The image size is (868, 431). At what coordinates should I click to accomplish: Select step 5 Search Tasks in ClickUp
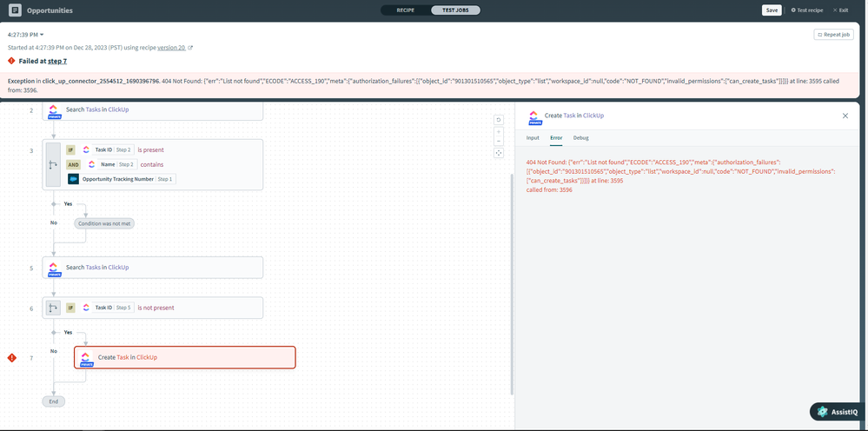click(152, 268)
